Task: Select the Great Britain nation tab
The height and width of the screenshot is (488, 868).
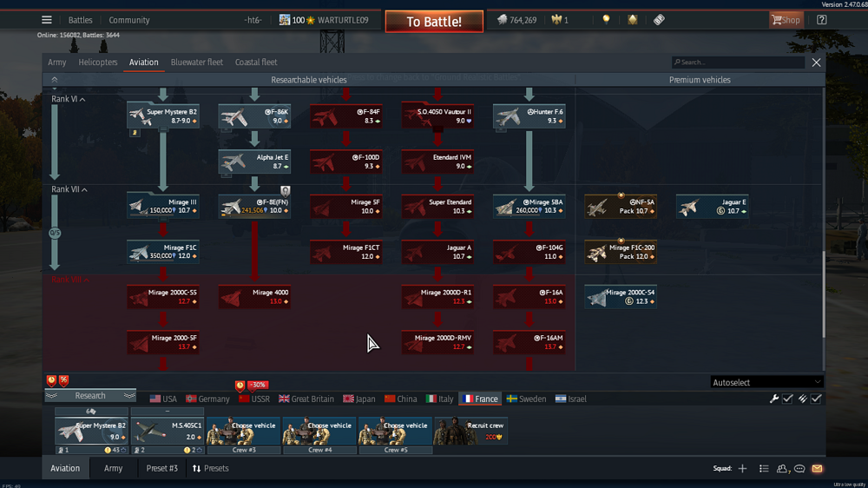Action: (306, 399)
